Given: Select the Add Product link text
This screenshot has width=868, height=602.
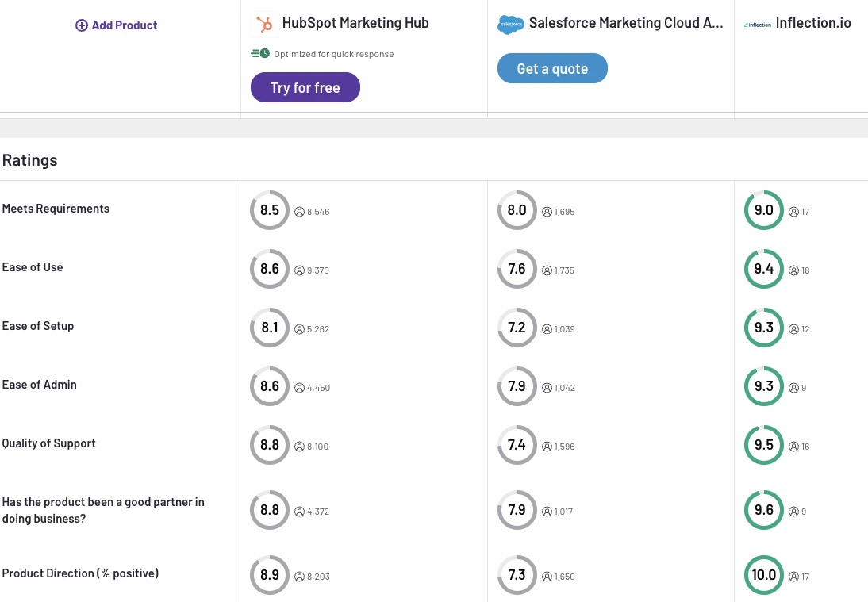Looking at the screenshot, I should click(125, 25).
